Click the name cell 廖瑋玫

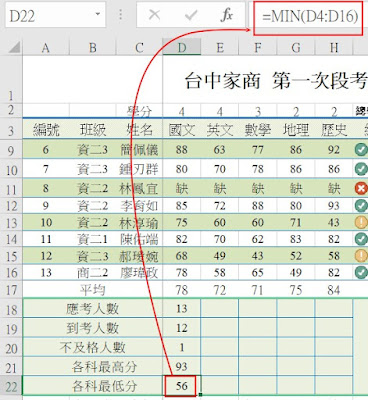coord(139,273)
